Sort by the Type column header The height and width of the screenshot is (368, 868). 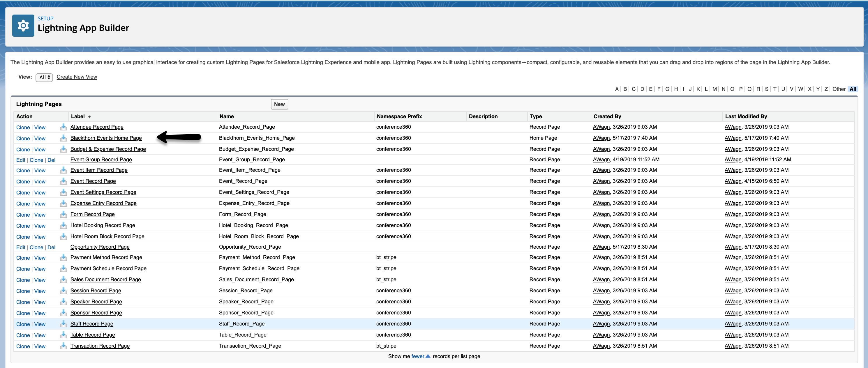click(536, 116)
